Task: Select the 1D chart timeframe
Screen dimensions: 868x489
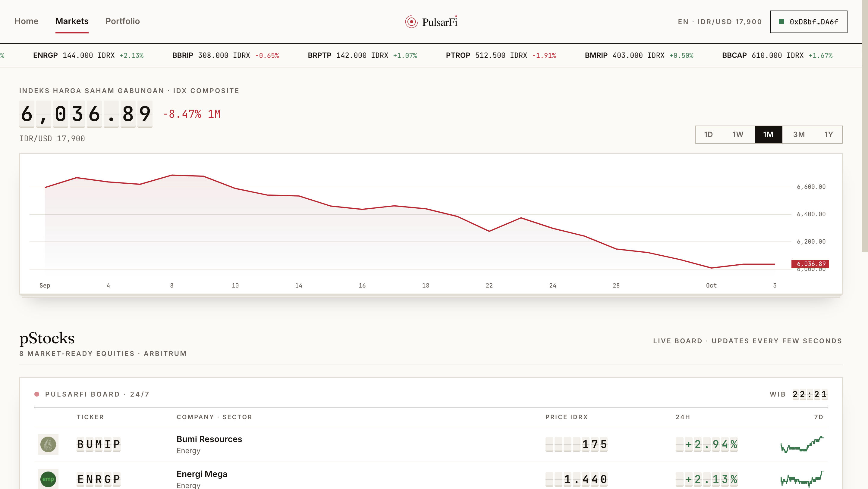Action: click(708, 135)
